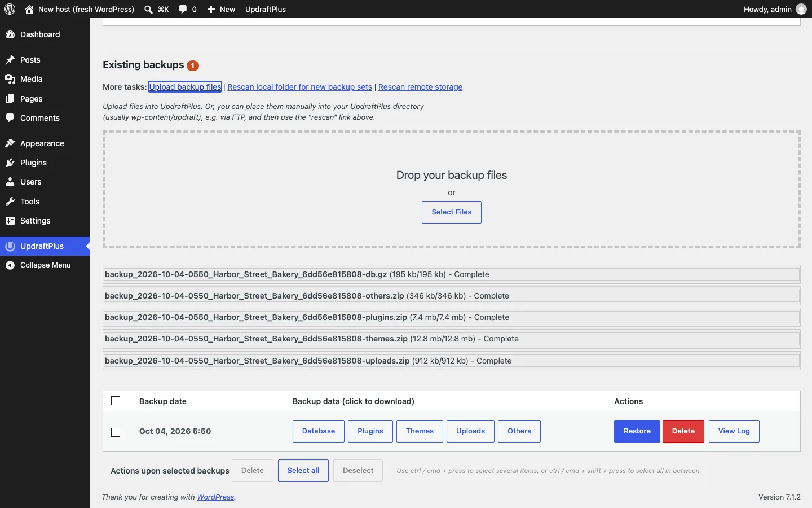The height and width of the screenshot is (508, 812).
Task: Click the WordPress link in the footer
Action: tap(215, 497)
